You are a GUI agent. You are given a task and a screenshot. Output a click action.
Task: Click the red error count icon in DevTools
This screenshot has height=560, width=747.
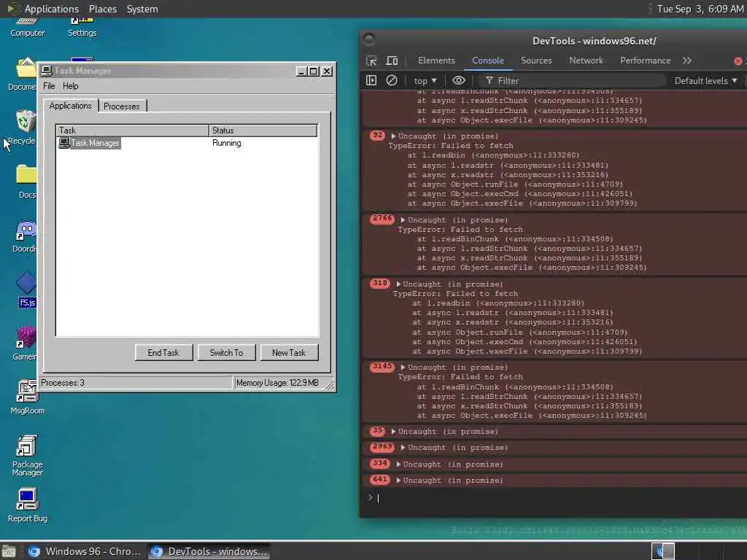click(x=738, y=61)
